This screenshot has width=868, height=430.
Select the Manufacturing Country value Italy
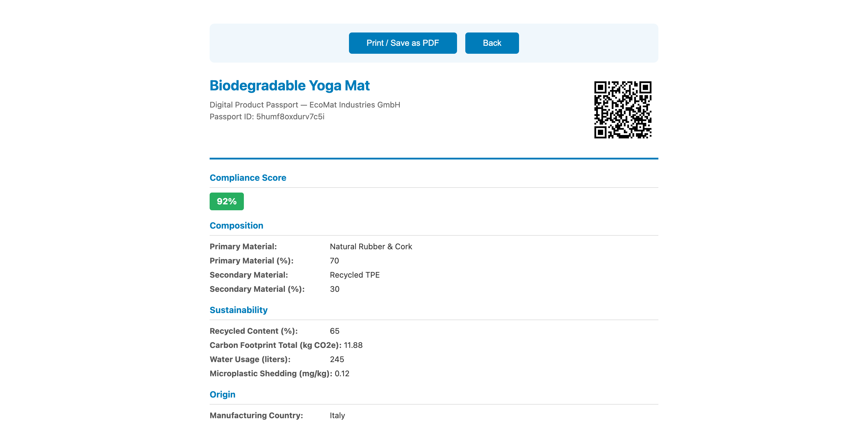pos(337,415)
